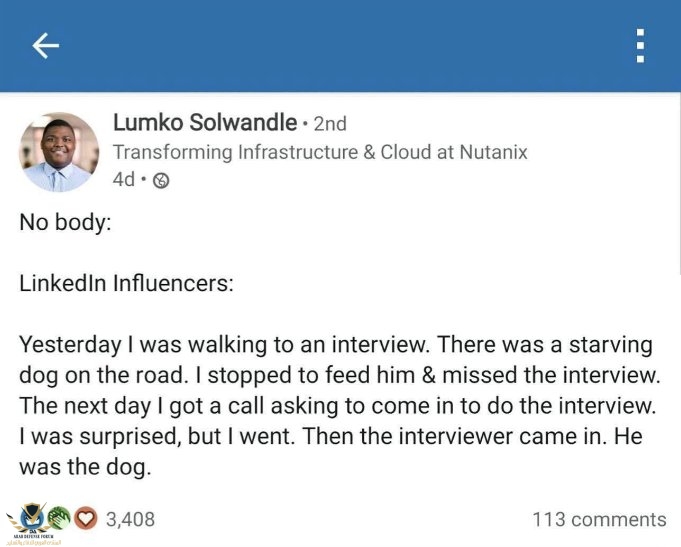
Task: View the 3,408 reactions list
Action: coord(130,519)
